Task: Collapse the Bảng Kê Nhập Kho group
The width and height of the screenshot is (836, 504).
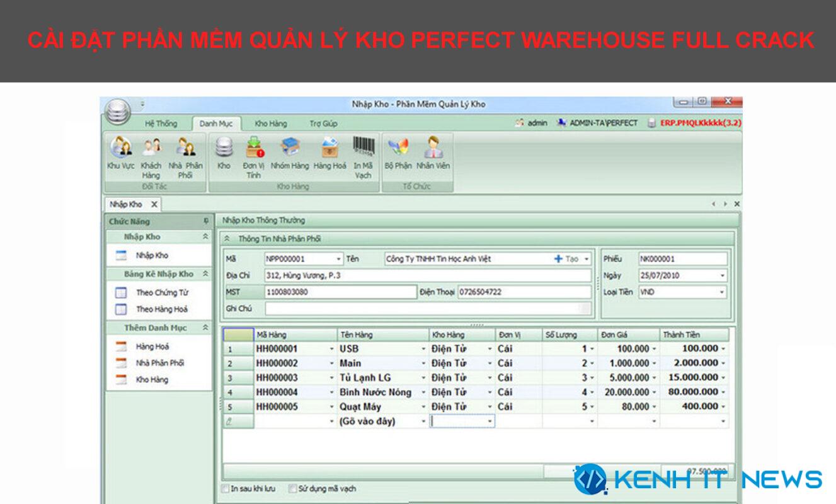Action: (205, 274)
